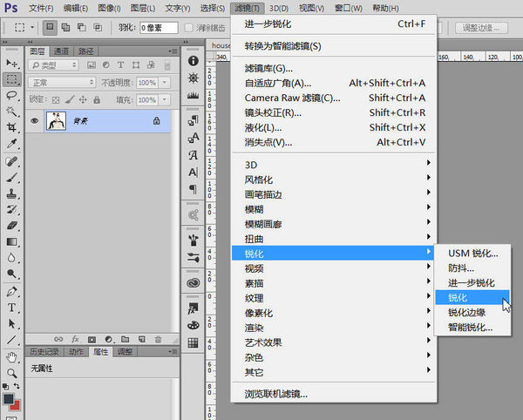Select the Healing Brush tool
Screen dimensions: 523x420
(11, 161)
